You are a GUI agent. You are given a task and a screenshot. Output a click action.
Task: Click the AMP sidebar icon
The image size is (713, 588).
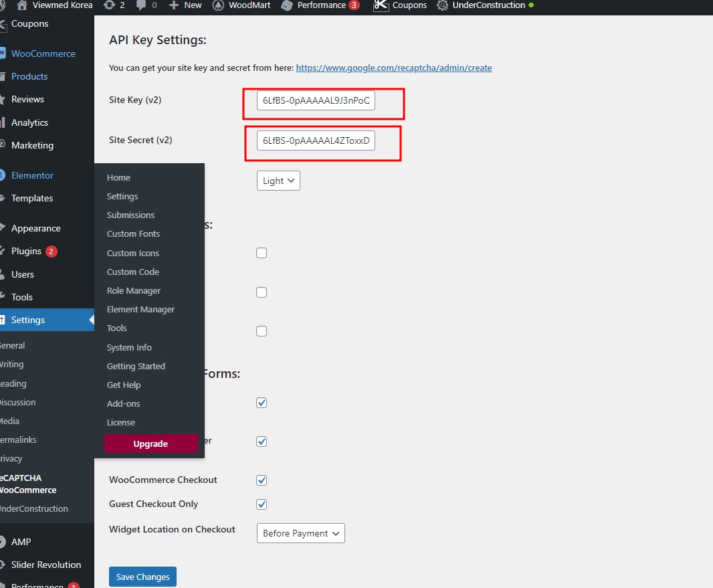[2, 542]
